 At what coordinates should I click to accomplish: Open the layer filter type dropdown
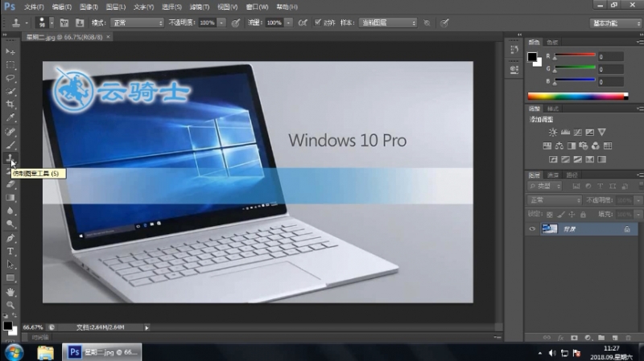pos(545,187)
